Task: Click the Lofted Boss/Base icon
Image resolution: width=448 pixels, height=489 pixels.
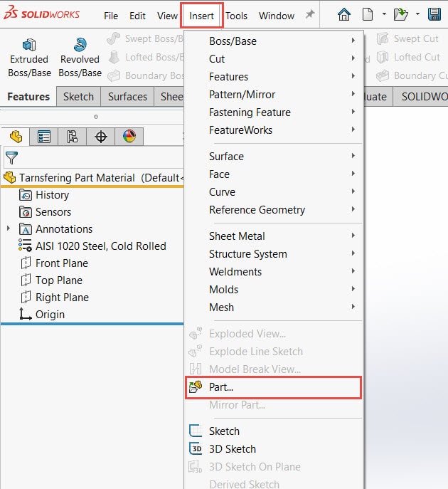Action: click(x=114, y=58)
